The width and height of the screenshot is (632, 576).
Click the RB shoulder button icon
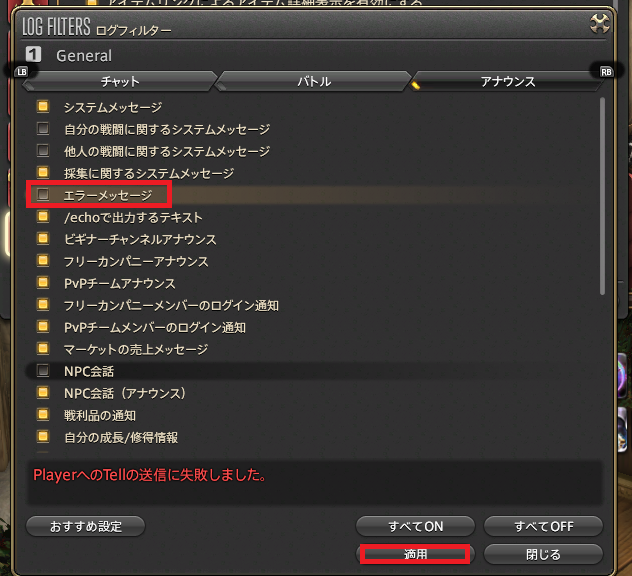606,72
